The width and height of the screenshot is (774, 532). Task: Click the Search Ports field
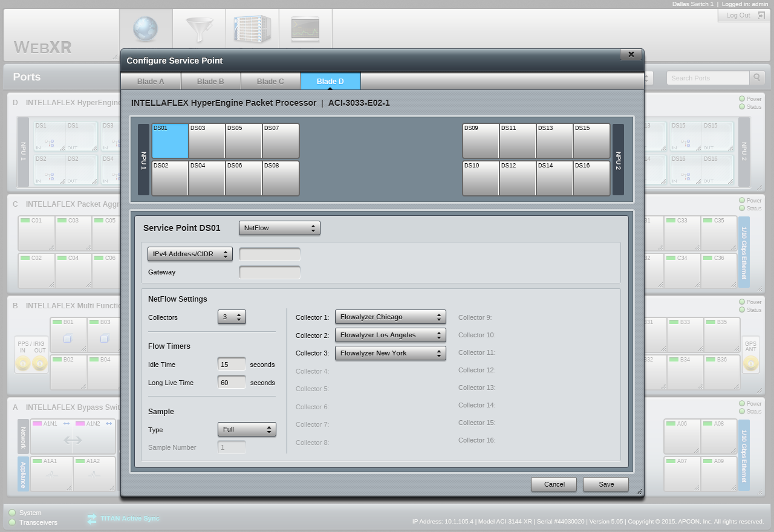tap(708, 78)
